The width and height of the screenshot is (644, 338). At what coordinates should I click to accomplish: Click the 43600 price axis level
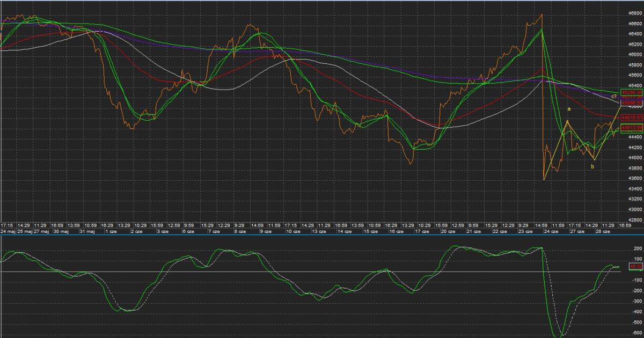click(x=635, y=179)
